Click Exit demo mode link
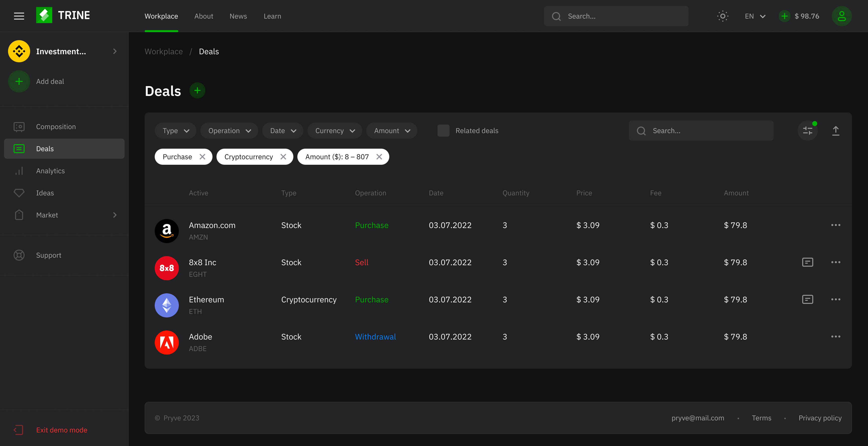Screen dimensions: 868x446 [x=61, y=430]
